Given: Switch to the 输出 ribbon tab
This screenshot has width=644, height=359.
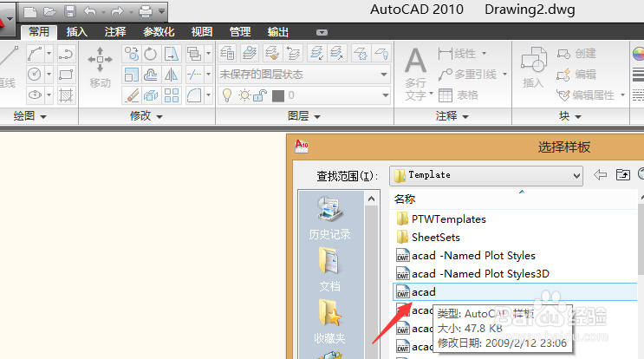Looking at the screenshot, I should pyautogui.click(x=278, y=31).
